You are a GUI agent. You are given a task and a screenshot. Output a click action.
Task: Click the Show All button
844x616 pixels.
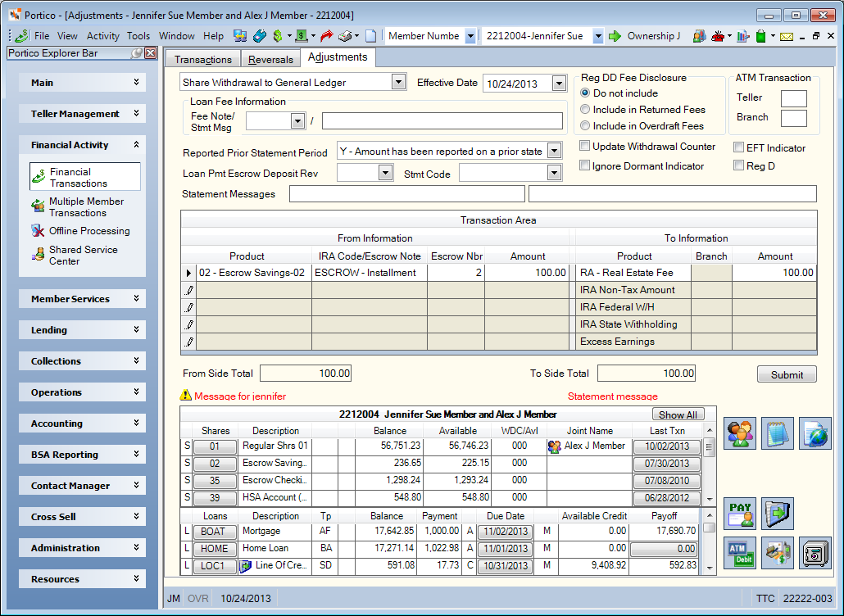point(678,414)
